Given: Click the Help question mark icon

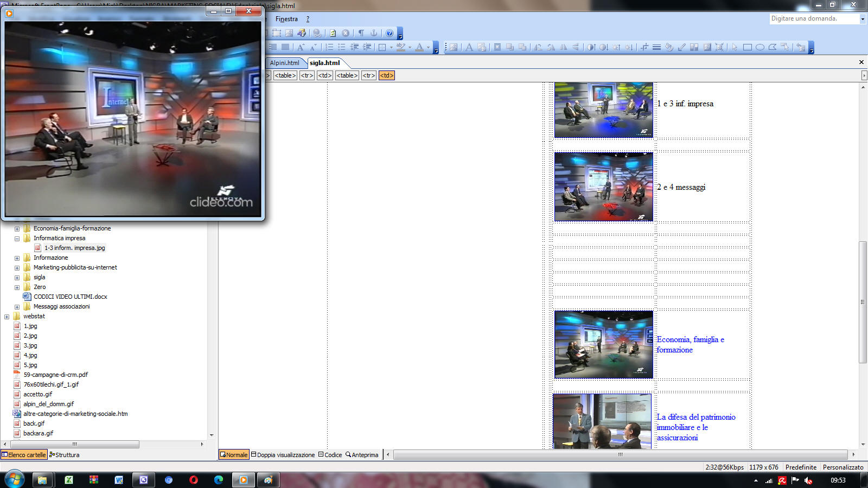Looking at the screenshot, I should tap(390, 33).
